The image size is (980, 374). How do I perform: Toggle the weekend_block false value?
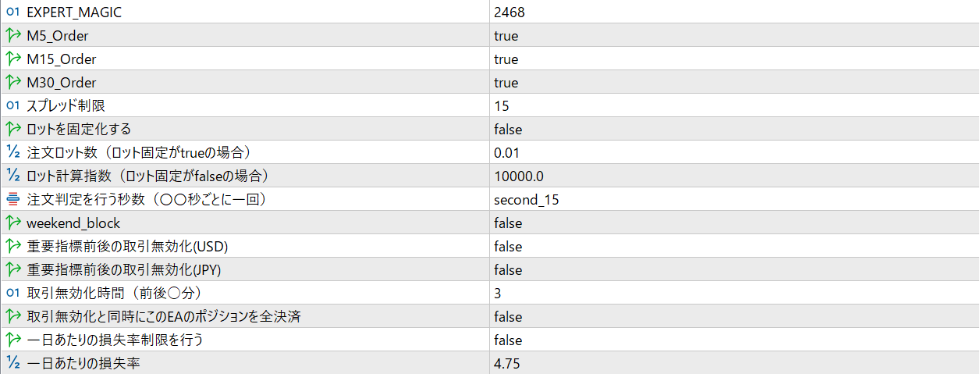[x=508, y=223]
